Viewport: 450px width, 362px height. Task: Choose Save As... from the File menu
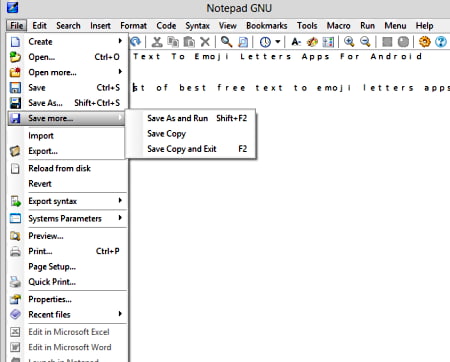[x=67, y=103]
